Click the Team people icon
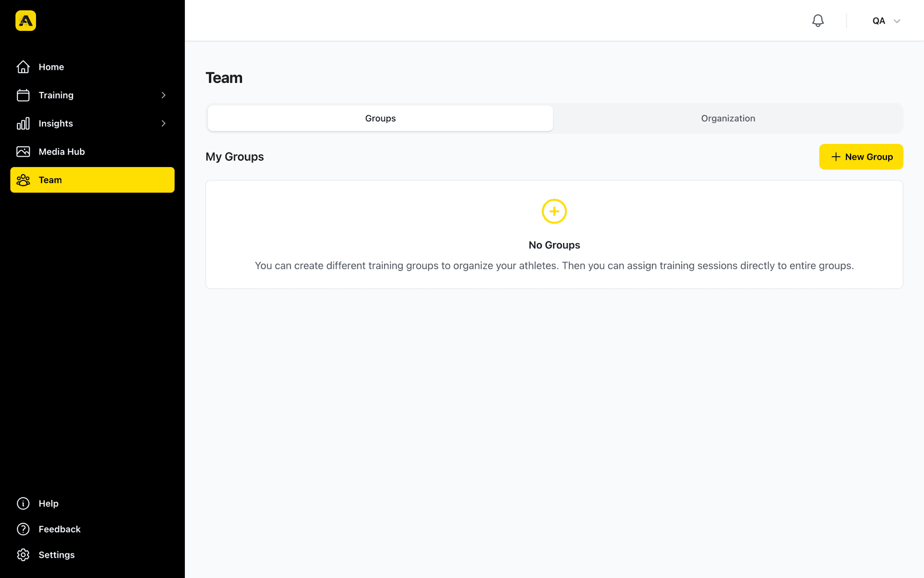Viewport: 924px width, 578px height. 23,180
